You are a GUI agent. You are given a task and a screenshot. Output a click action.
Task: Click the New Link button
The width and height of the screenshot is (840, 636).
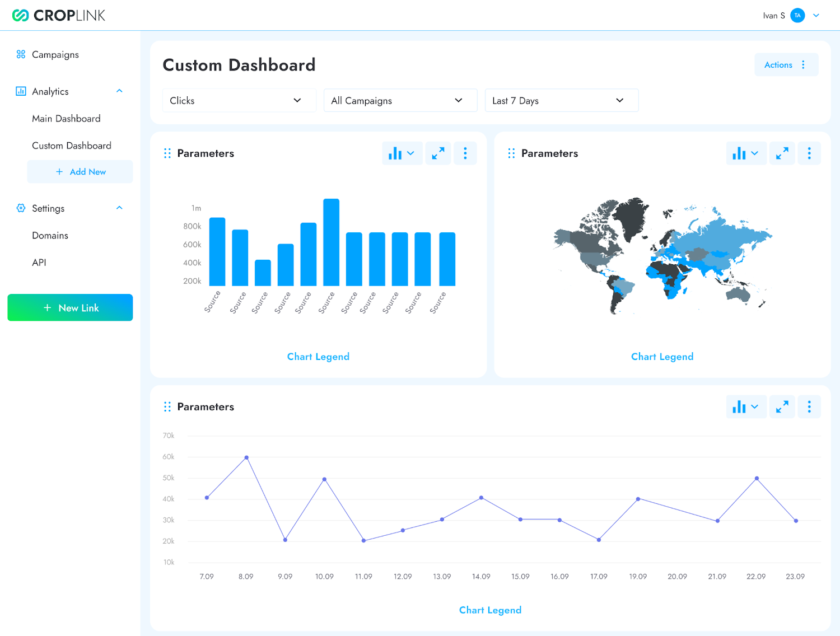pos(70,308)
